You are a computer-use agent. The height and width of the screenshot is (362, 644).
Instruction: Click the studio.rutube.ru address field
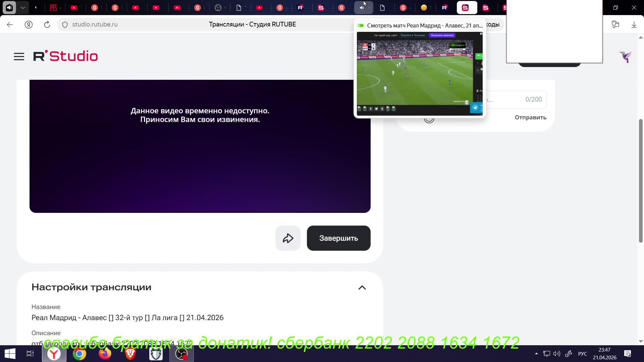click(95, 24)
